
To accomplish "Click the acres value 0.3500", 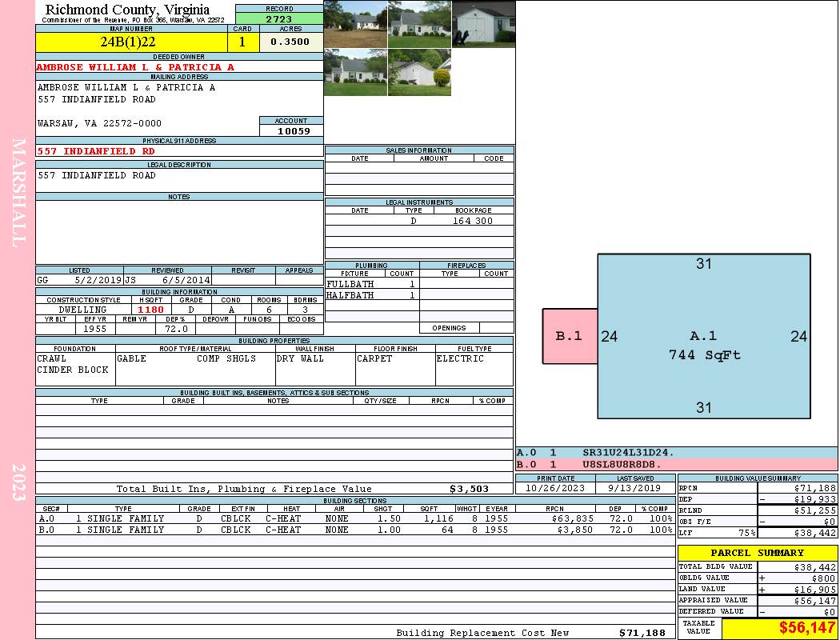I will 290,42.
